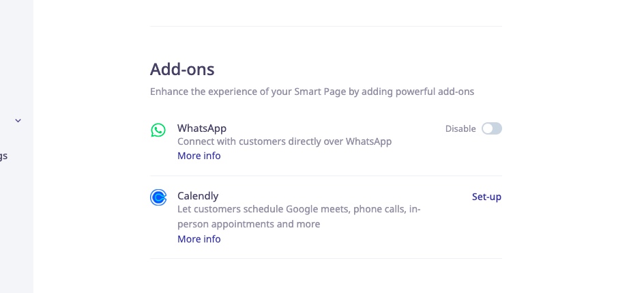Click the green WhatsApp logo icon
This screenshot has width=644, height=293.
point(158,130)
